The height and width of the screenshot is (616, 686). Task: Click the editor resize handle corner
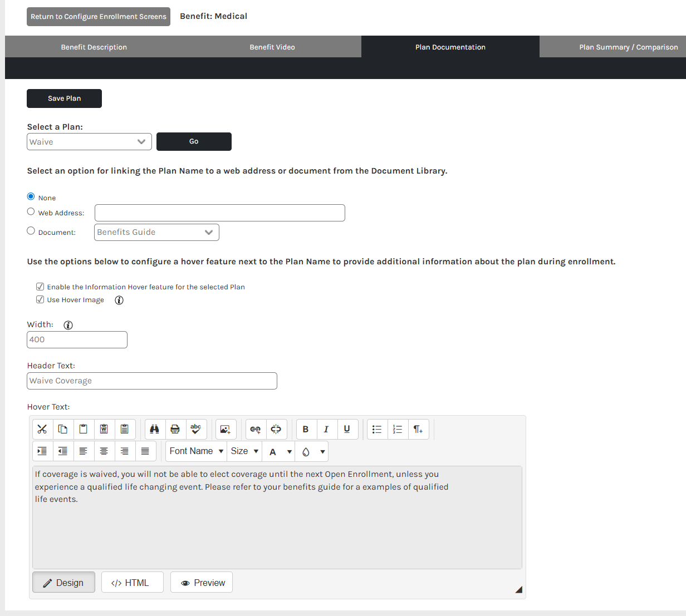[518, 589]
